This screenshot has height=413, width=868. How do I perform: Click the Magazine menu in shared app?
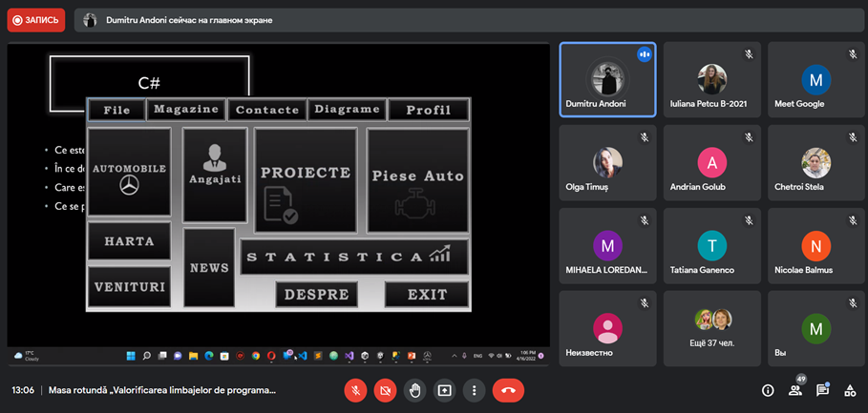pos(186,110)
